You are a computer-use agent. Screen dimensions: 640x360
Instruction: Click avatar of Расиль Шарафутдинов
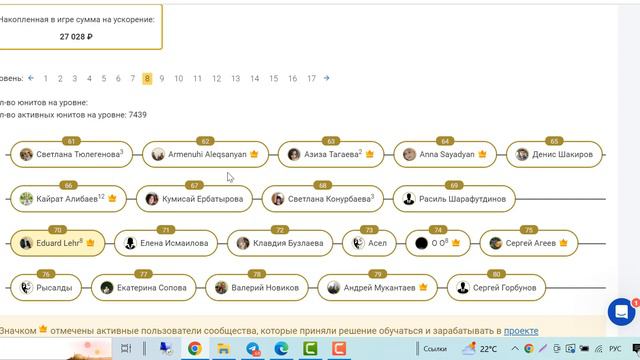pos(409,199)
